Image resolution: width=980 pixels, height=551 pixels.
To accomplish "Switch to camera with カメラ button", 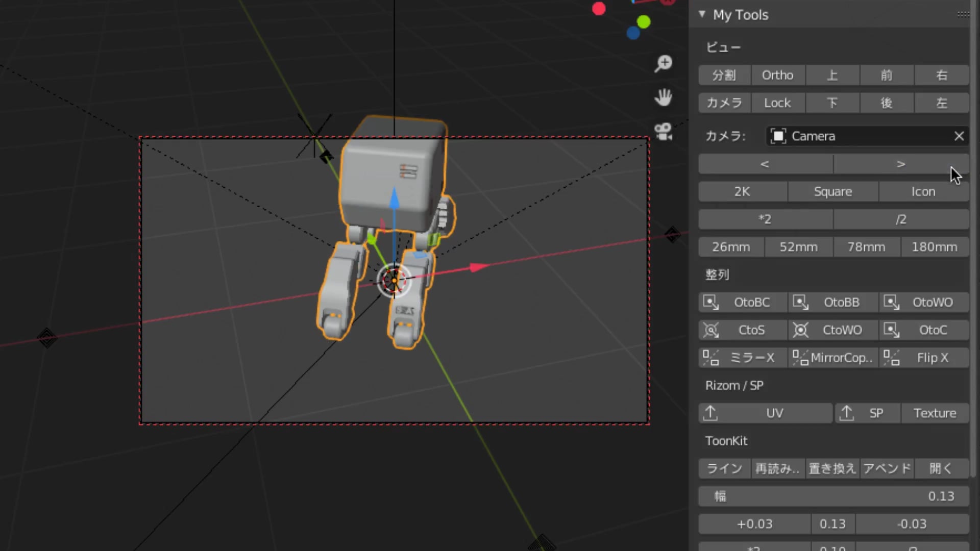I will [724, 103].
